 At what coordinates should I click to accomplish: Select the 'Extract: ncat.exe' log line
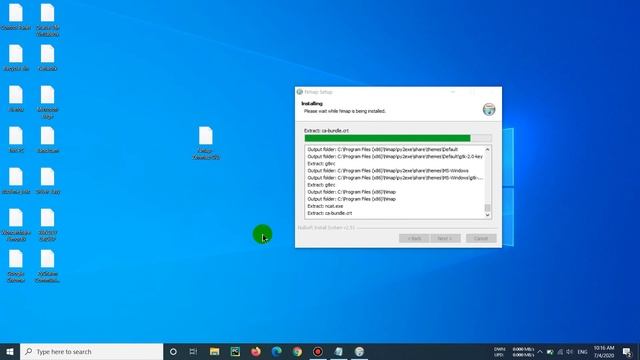coord(325,206)
